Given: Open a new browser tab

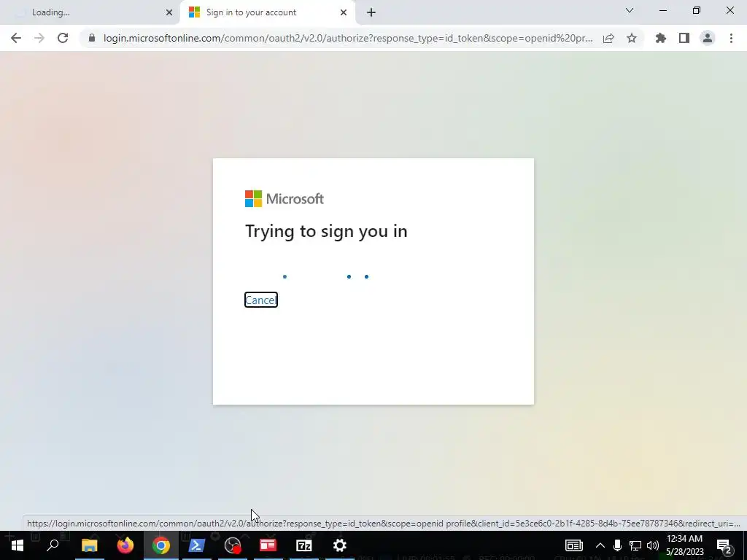Looking at the screenshot, I should click(371, 12).
